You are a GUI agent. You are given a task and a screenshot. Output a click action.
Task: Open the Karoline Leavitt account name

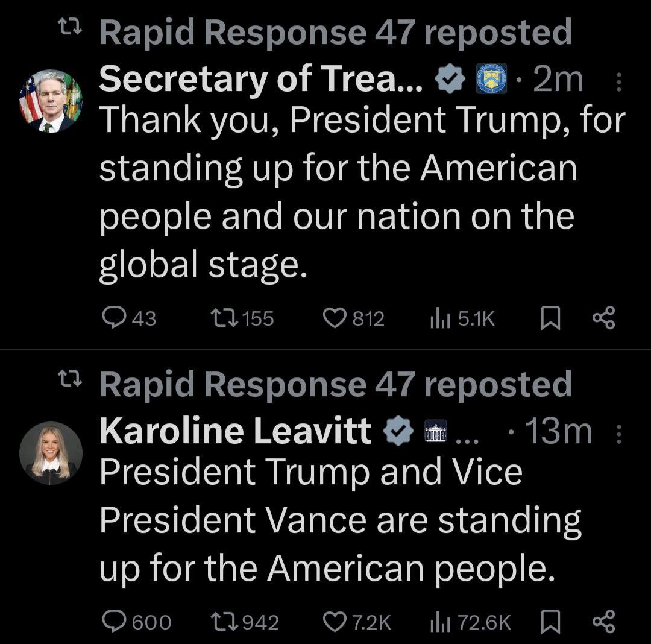point(235,431)
